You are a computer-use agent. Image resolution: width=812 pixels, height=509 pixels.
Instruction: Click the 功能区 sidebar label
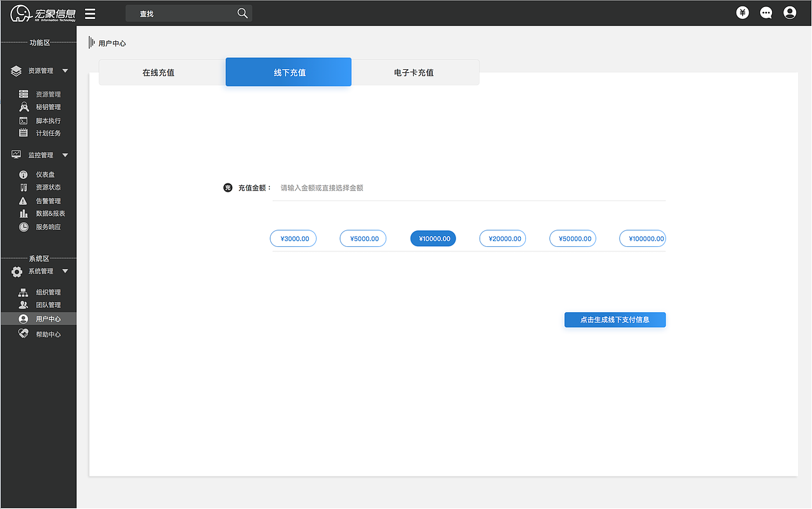coord(39,43)
